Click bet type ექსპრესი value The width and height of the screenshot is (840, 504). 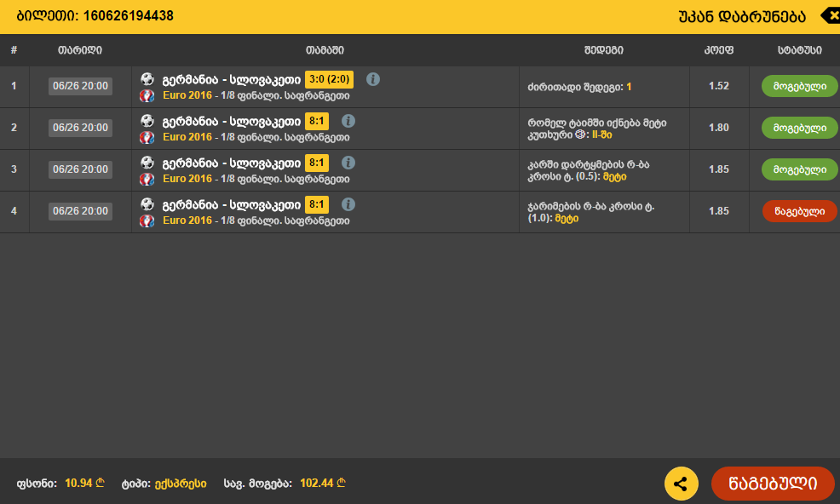pos(181,484)
